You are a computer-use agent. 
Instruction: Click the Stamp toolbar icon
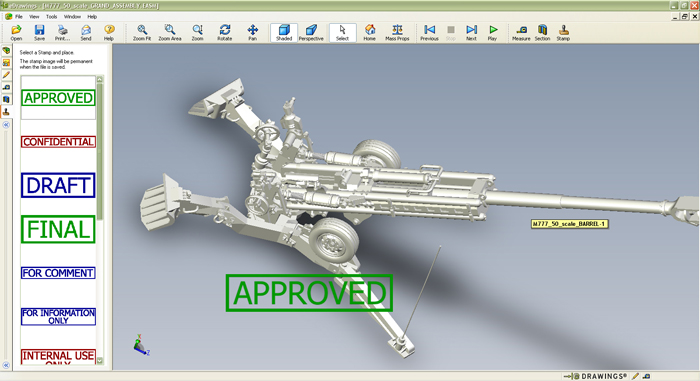pos(563,33)
